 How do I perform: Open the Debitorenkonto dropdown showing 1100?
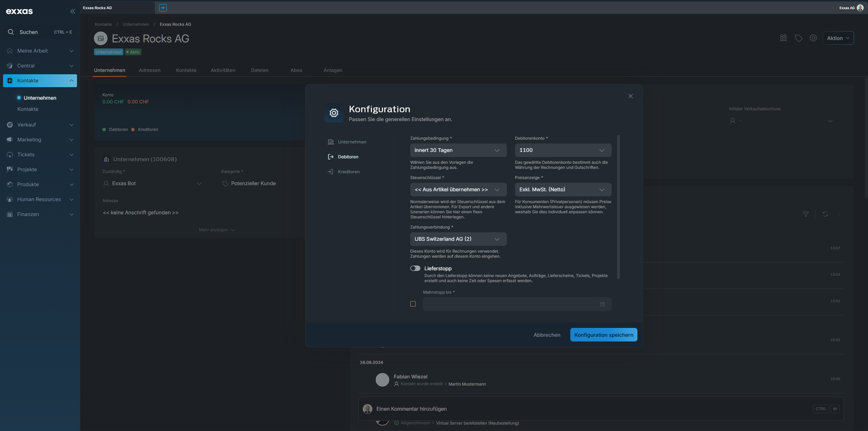(x=563, y=150)
